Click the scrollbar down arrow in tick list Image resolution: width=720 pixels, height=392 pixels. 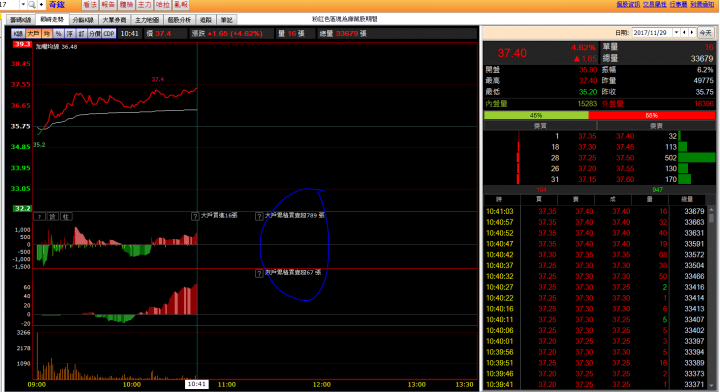(x=711, y=386)
